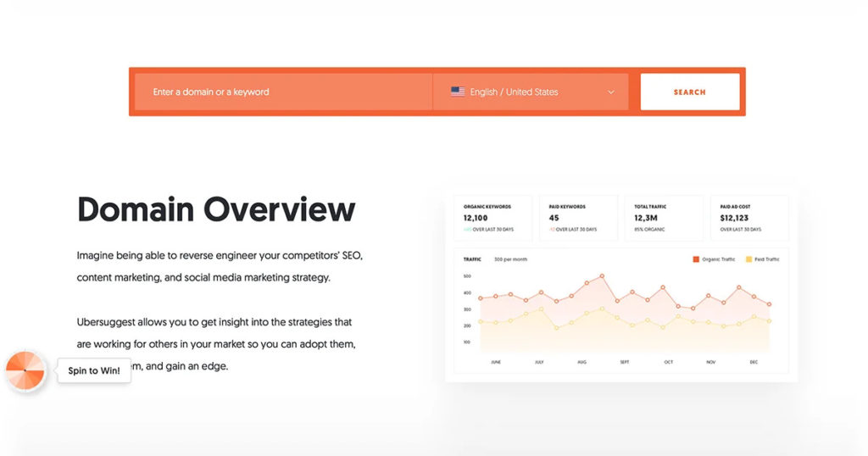The image size is (868, 456).
Task: Click the Organic Traffic legend swatch
Action: pos(696,259)
